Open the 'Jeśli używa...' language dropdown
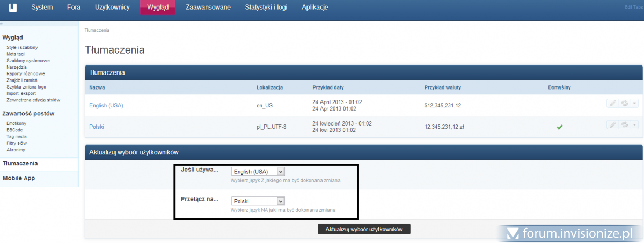Screen dimensions: 644x243 (258, 172)
